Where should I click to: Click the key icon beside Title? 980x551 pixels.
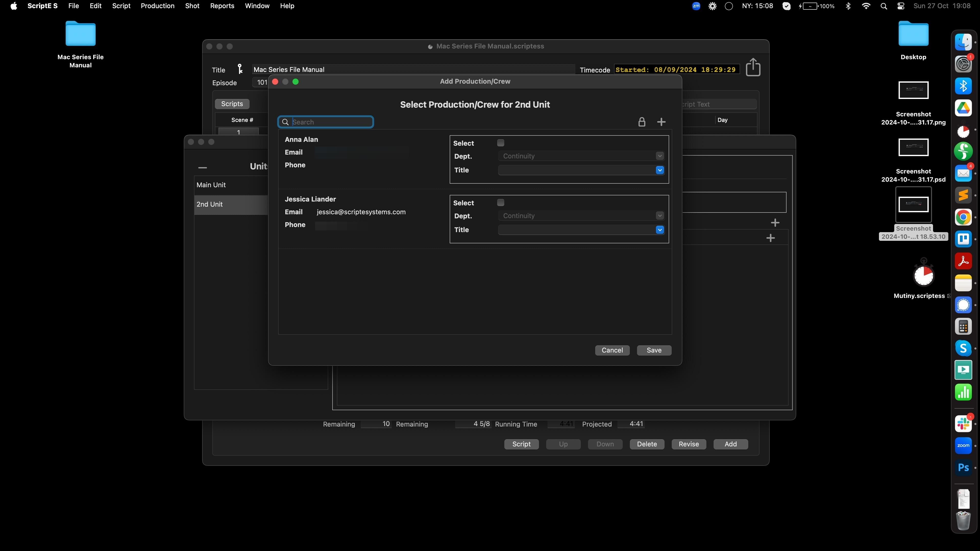pos(240,69)
